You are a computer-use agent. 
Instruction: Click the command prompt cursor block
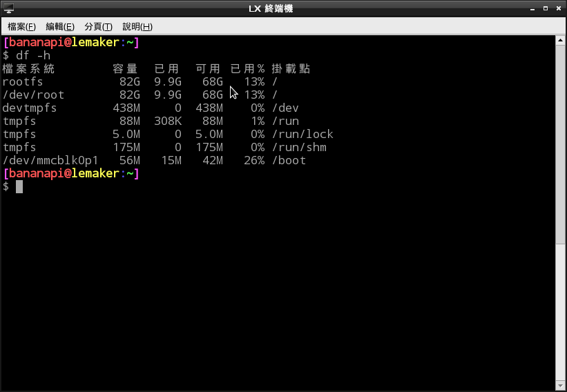point(19,186)
